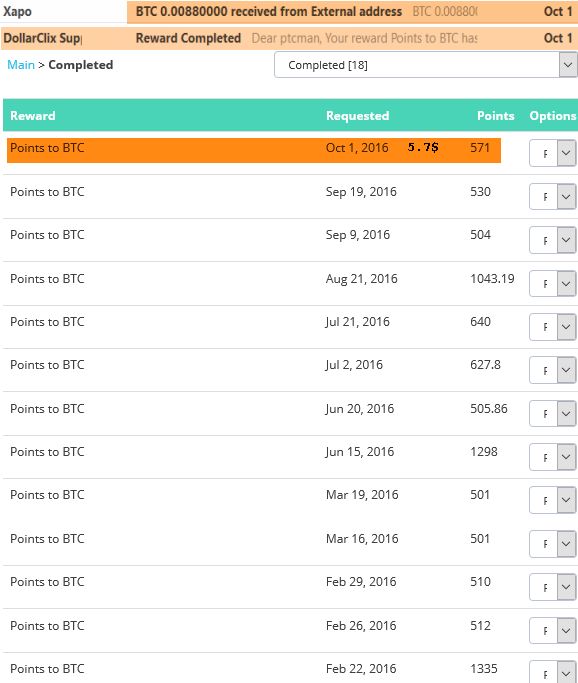This screenshot has width=578, height=683.
Task: Open options dropdown for Sep 9, 2016 reward
Action: (x=553, y=240)
